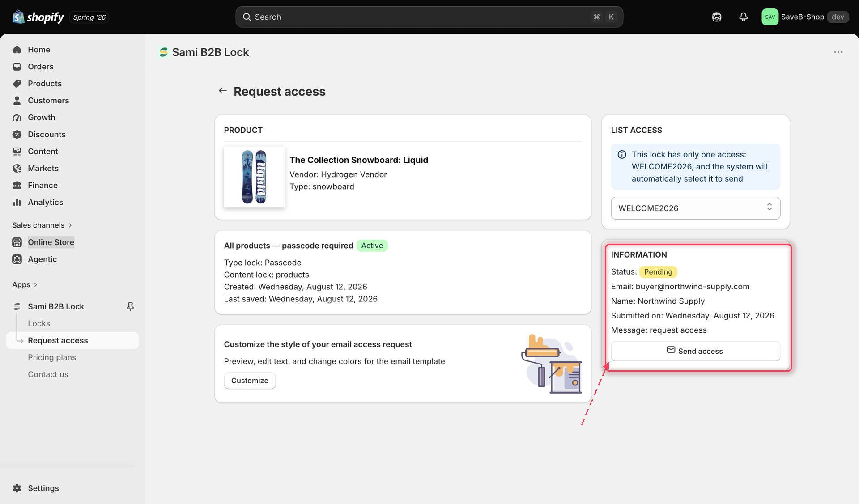The width and height of the screenshot is (859, 504).
Task: Click the Markets globe icon
Action: tap(17, 169)
